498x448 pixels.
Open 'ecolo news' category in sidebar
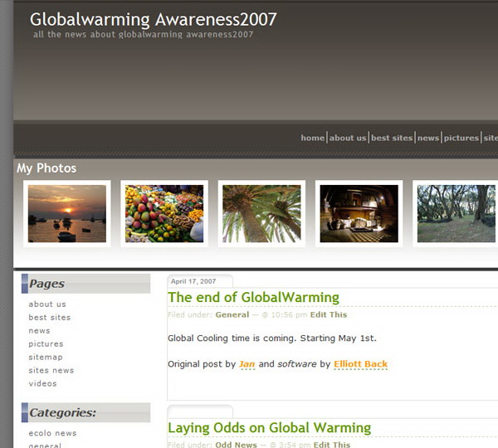point(52,433)
